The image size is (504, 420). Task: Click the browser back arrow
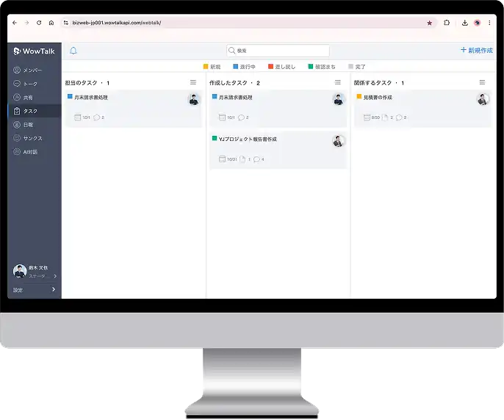[15, 23]
